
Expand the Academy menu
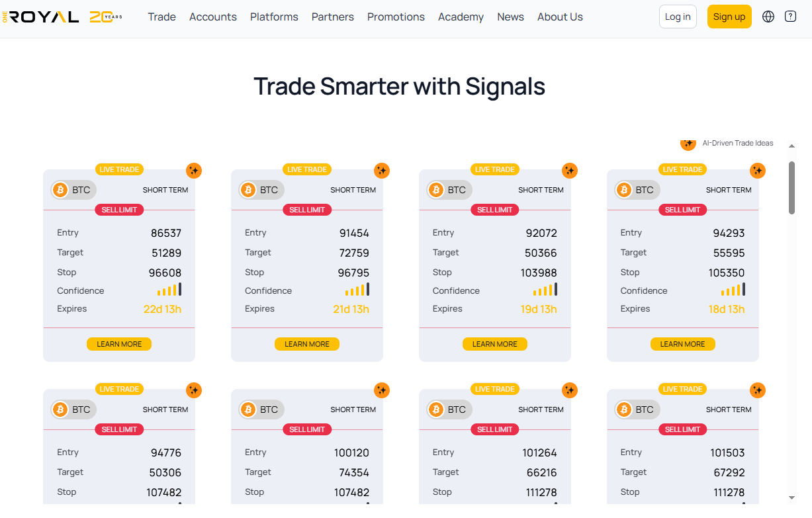click(461, 17)
